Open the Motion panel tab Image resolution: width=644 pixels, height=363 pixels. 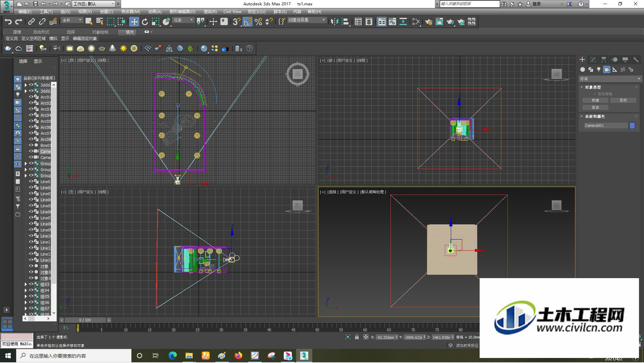click(614, 59)
